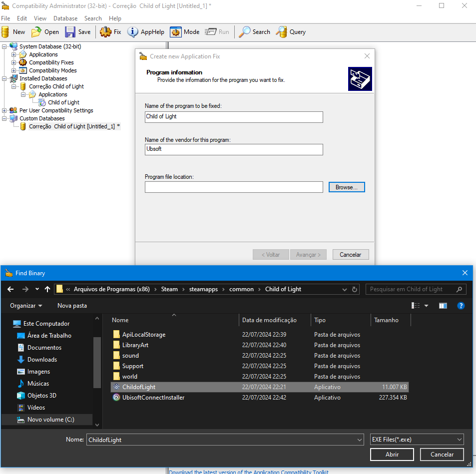The height and width of the screenshot is (474, 476).
Task: Click Download latest Compatibility Toolkit link
Action: point(248,472)
